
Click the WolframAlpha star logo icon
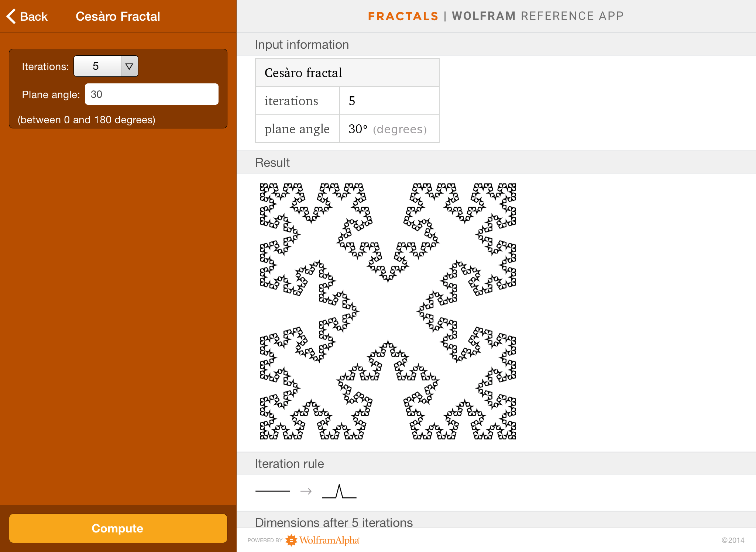coord(291,540)
